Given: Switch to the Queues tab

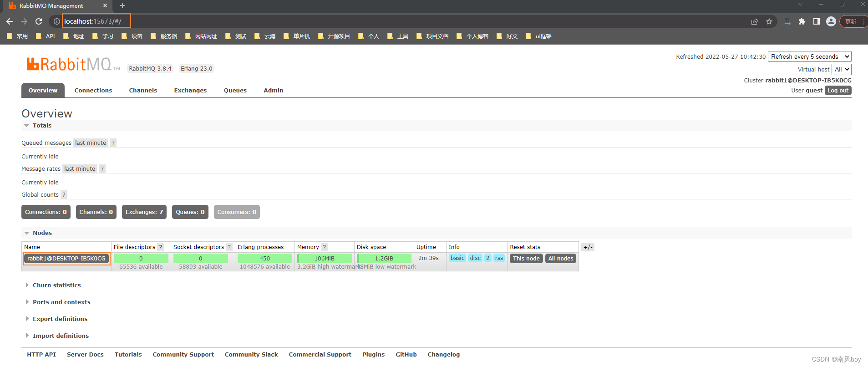Looking at the screenshot, I should pos(235,91).
